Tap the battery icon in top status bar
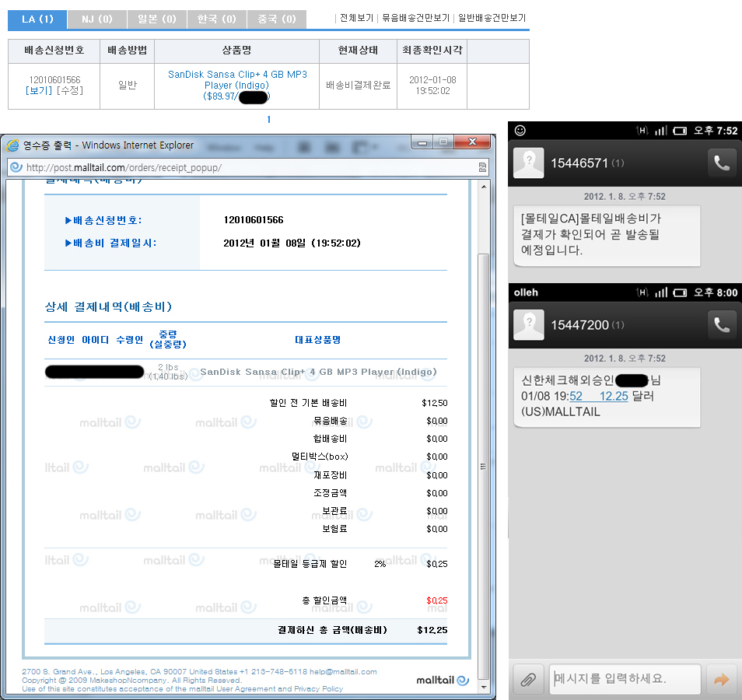742x700 pixels. tap(680, 131)
